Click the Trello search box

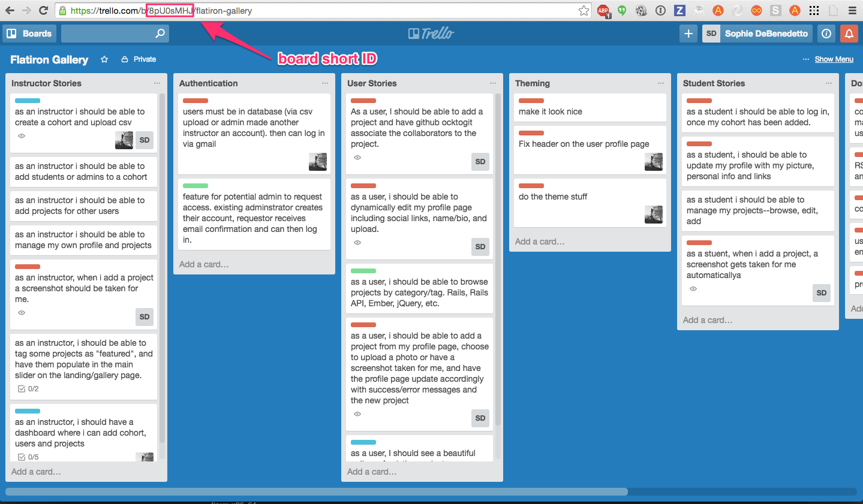[115, 34]
